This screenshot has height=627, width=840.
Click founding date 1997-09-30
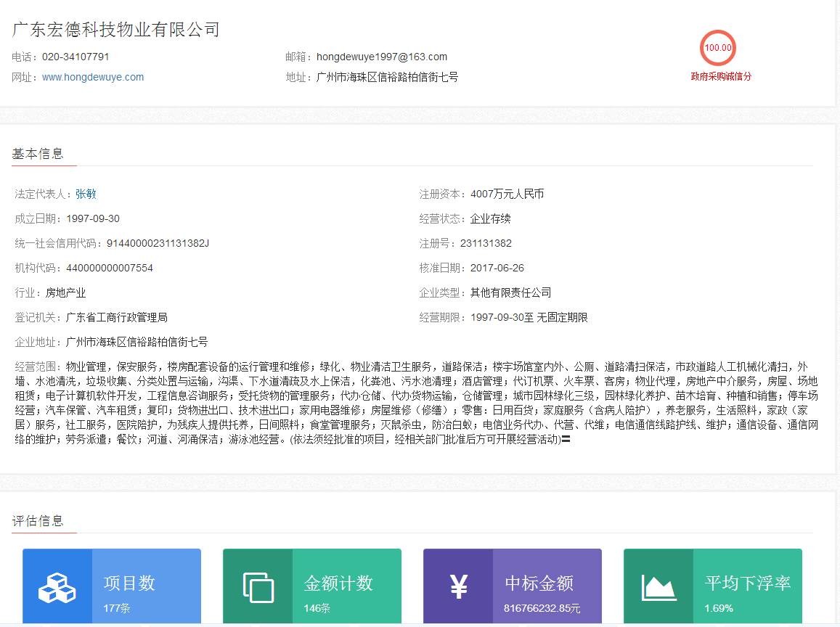point(93,218)
